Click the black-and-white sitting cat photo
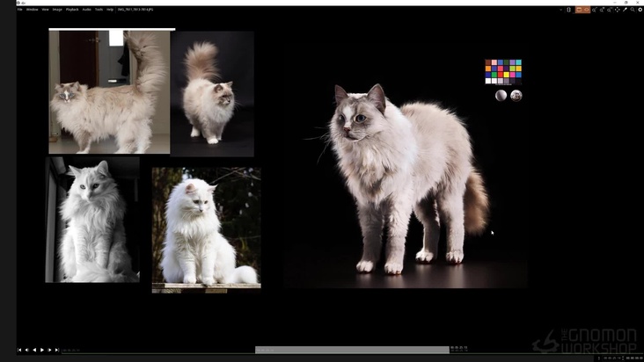The height and width of the screenshot is (362, 644). 92,220
